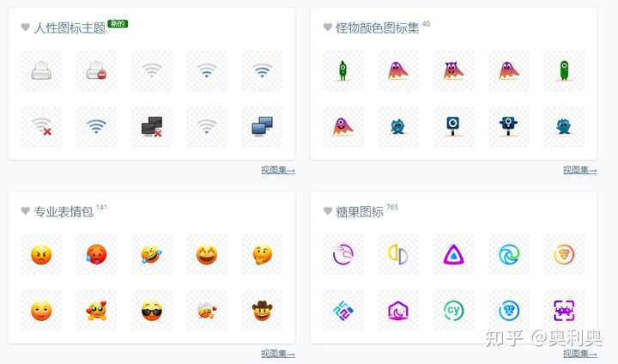The width and height of the screenshot is (618, 364).
Task: Toggle favorite heart for 怪物颜色图标集
Action: 328,27
